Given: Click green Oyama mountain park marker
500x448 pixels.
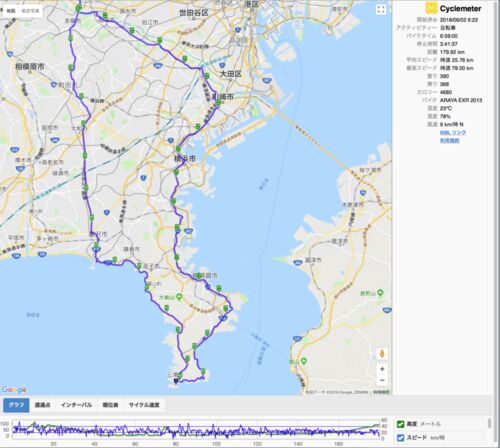Looking at the screenshot, I should pos(179,296).
